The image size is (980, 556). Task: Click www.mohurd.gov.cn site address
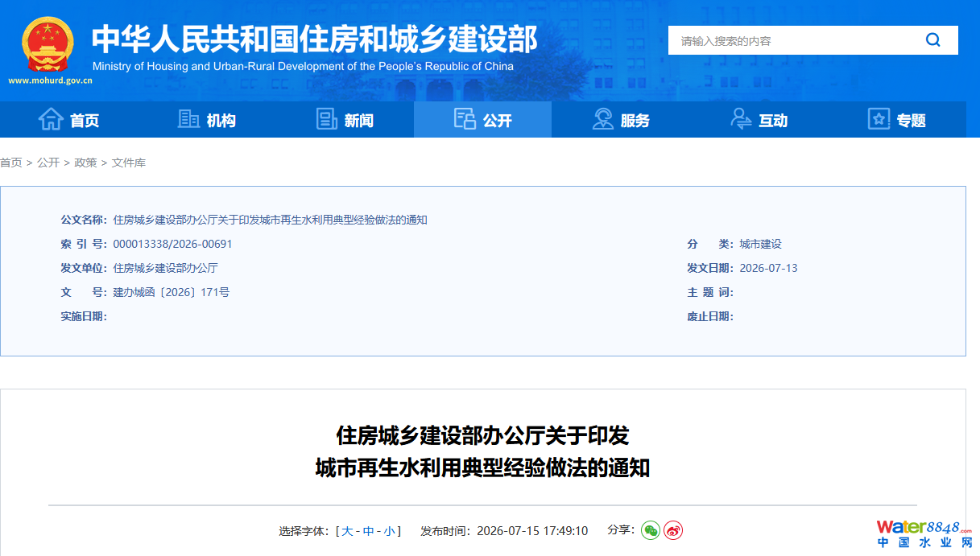[x=50, y=80]
